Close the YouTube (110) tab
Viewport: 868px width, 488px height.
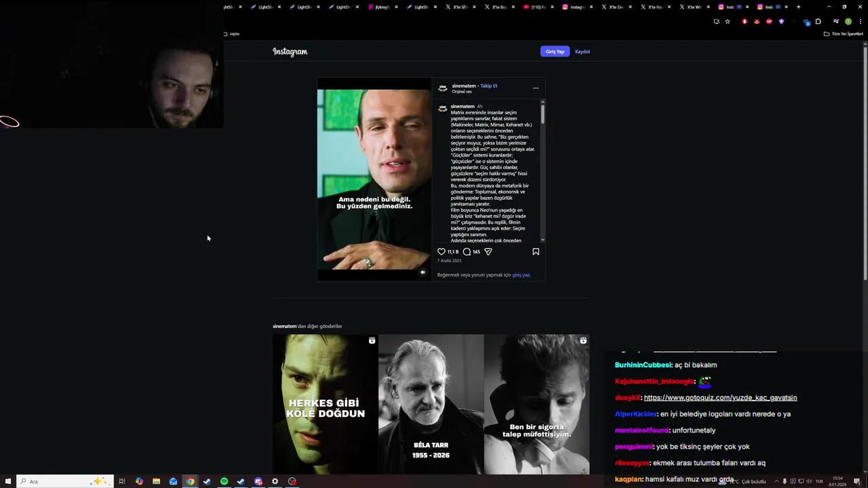tap(552, 7)
